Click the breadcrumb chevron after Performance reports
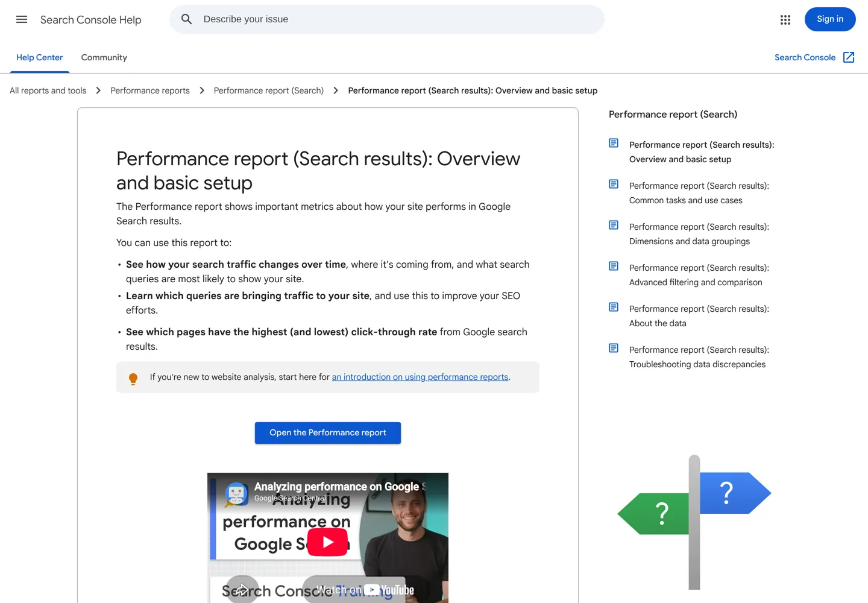The height and width of the screenshot is (603, 868). click(202, 90)
